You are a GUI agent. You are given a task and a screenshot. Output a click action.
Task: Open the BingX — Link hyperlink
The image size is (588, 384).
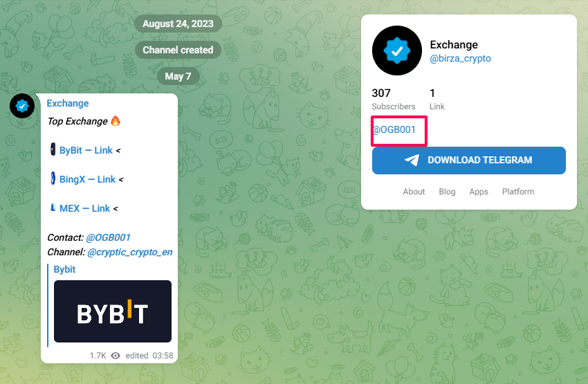pos(87,179)
